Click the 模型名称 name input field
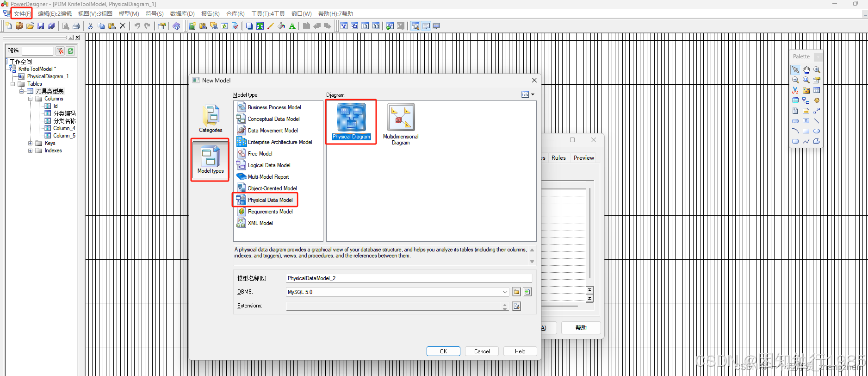The image size is (868, 376). [409, 278]
